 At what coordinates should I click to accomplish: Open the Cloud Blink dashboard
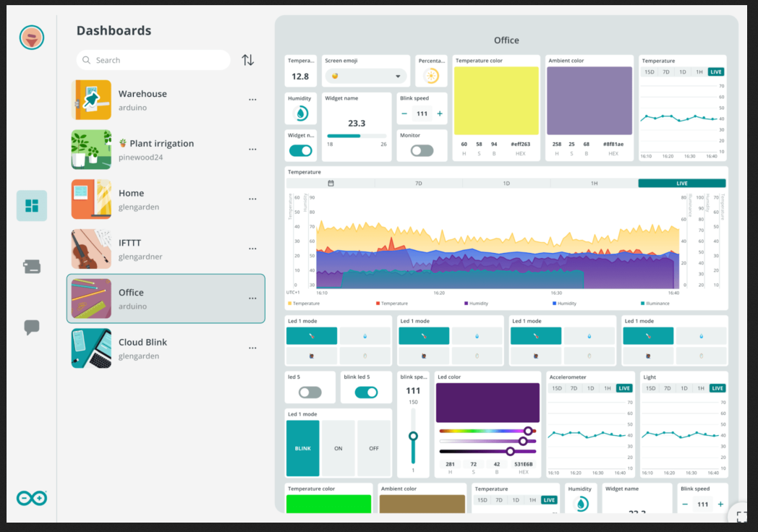pos(166,348)
